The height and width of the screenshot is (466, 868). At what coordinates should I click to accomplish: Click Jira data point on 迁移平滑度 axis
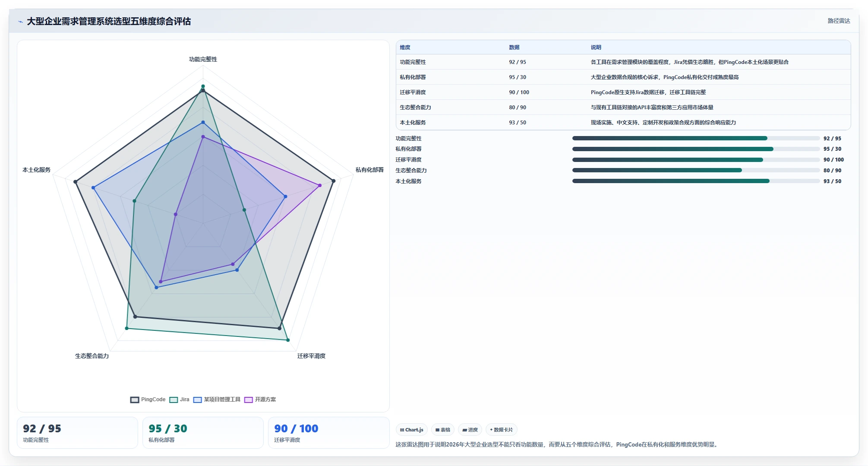coord(288,340)
